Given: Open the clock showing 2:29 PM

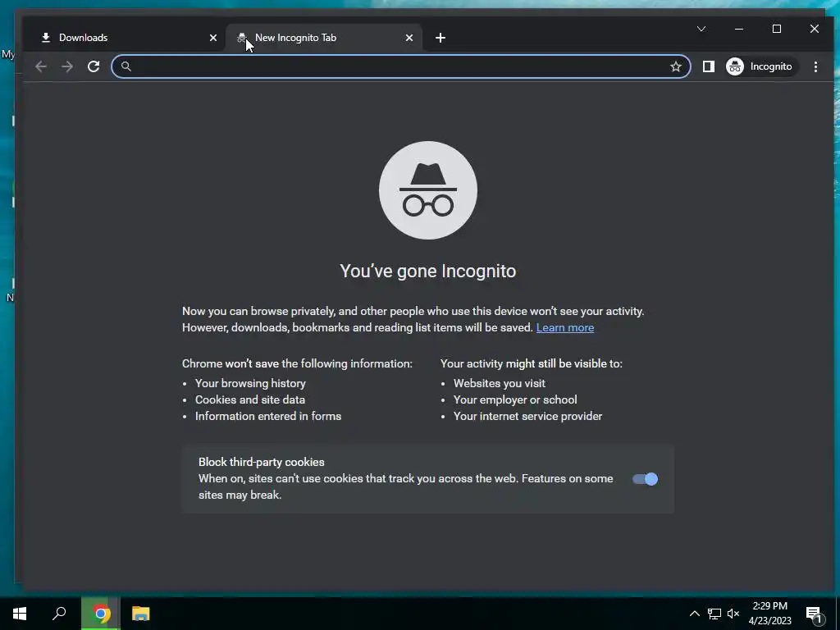Looking at the screenshot, I should click(x=769, y=614).
